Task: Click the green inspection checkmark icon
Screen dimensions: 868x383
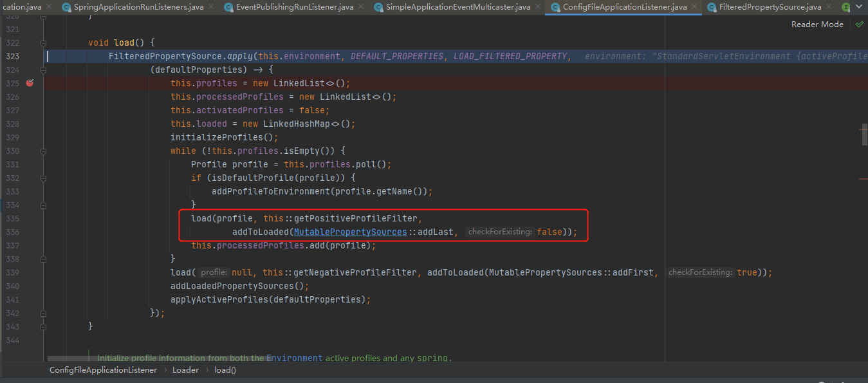Action: coord(858,24)
